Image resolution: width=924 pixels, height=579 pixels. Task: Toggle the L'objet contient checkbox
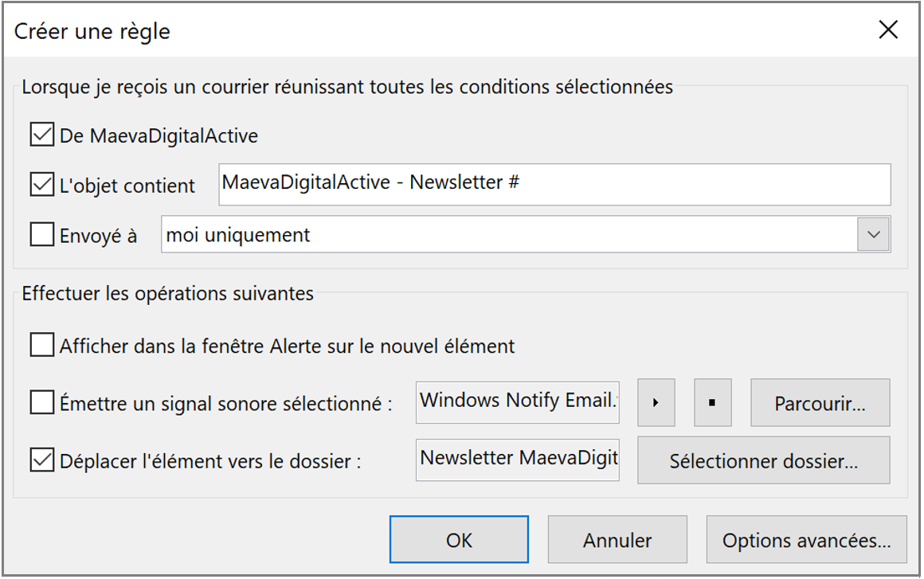click(x=41, y=186)
